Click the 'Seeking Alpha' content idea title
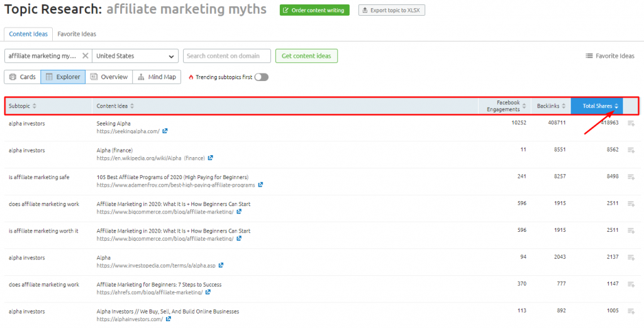The width and height of the screenshot is (644, 328). pyautogui.click(x=114, y=123)
